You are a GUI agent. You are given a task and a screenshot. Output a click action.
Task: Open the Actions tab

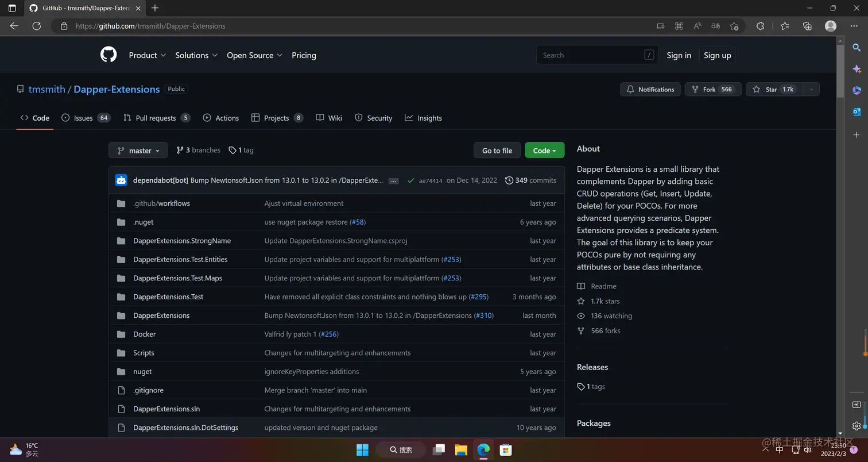pos(221,118)
